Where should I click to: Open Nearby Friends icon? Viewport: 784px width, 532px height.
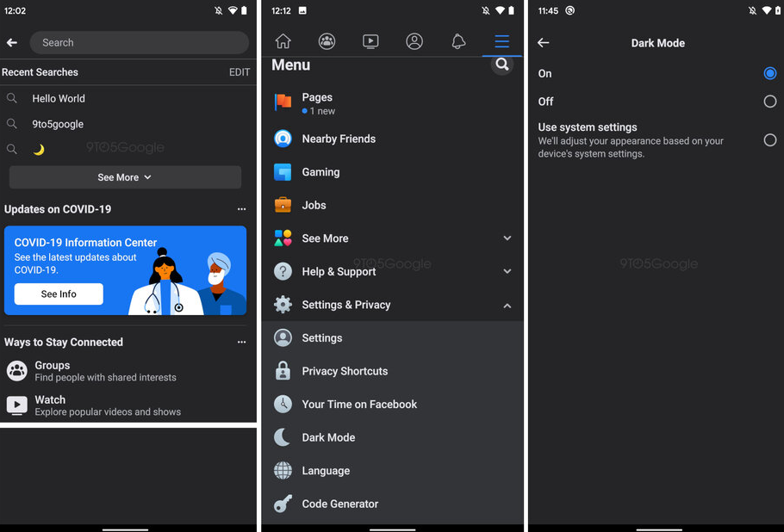point(283,139)
